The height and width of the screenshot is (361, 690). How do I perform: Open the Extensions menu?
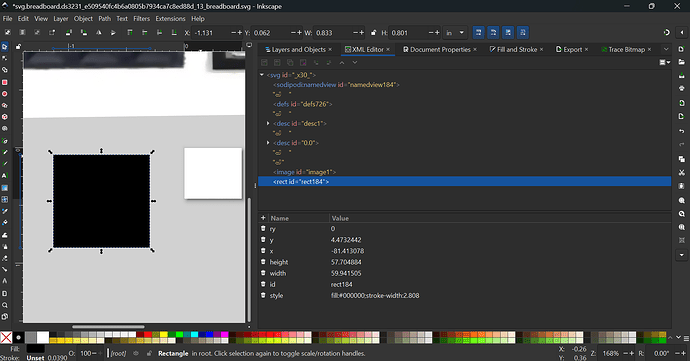tap(170, 18)
